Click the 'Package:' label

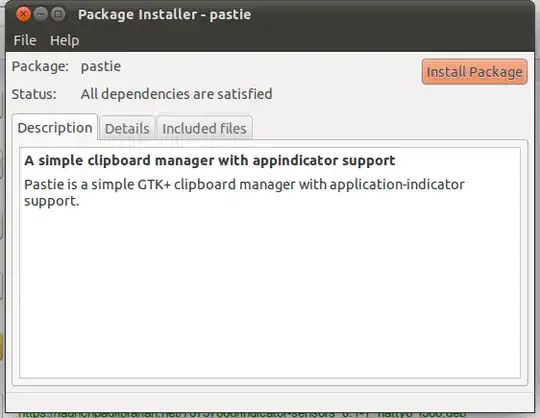point(40,66)
